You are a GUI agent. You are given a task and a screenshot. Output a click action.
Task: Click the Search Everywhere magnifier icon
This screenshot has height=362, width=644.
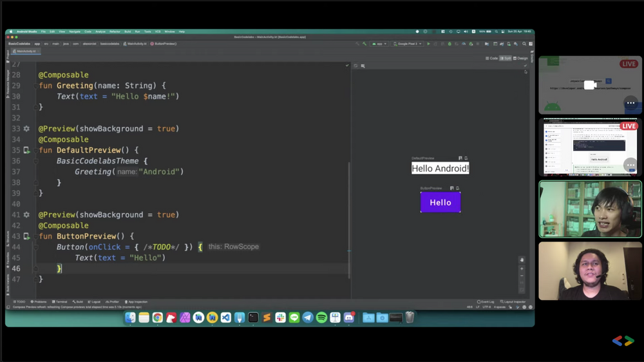[524, 44]
